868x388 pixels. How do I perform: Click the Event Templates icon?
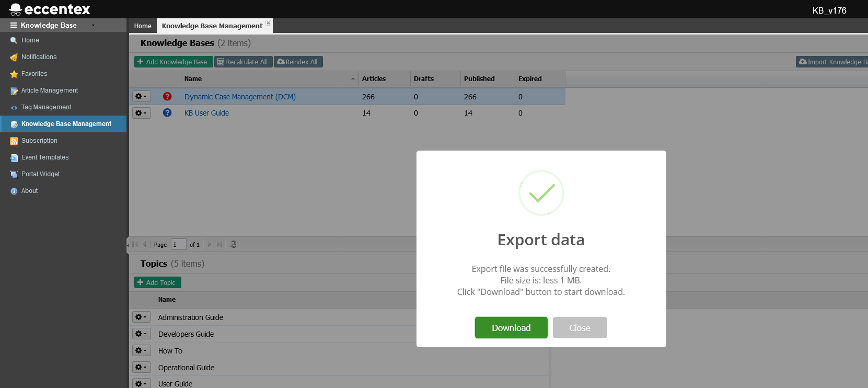(x=14, y=158)
